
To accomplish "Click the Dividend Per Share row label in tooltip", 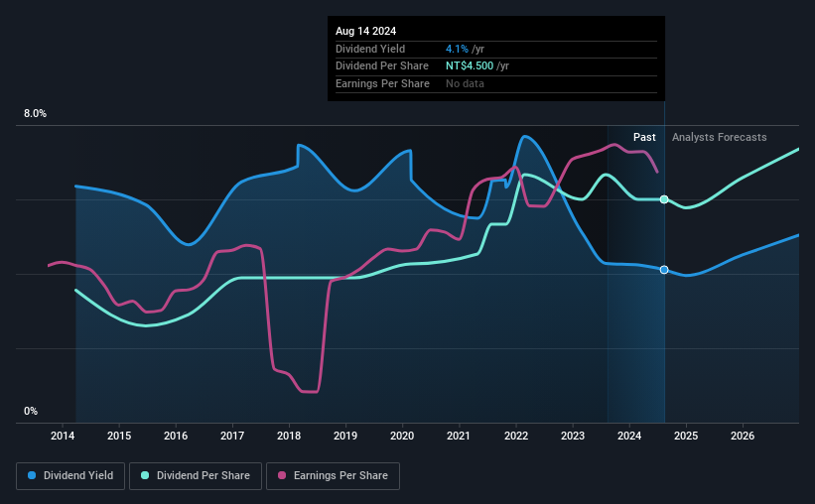I will coord(382,66).
